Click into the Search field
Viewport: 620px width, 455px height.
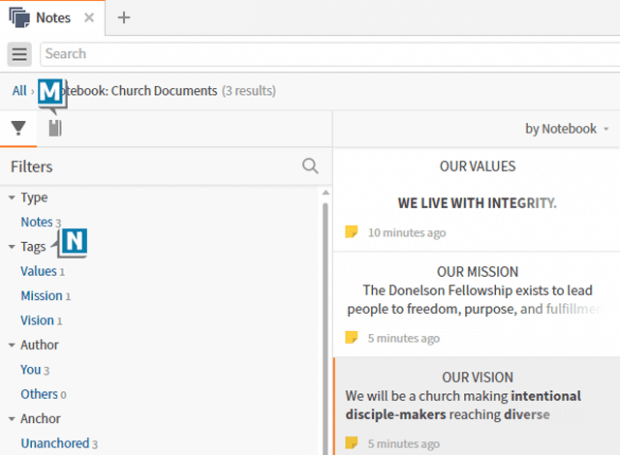(x=330, y=54)
